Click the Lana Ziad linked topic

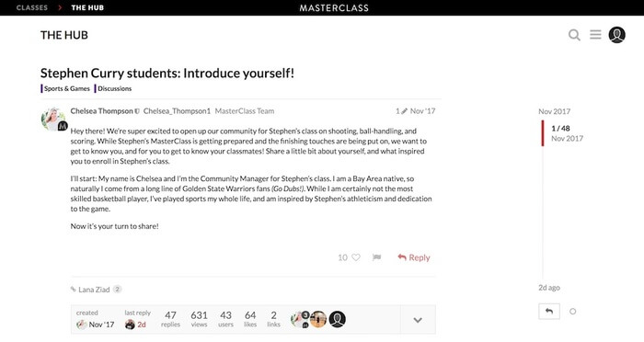pyautogui.click(x=94, y=290)
